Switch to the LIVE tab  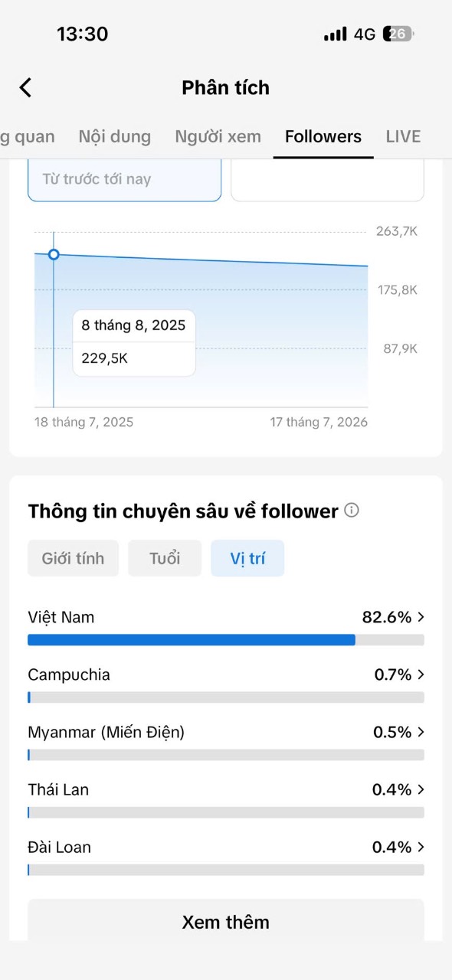coord(404,136)
